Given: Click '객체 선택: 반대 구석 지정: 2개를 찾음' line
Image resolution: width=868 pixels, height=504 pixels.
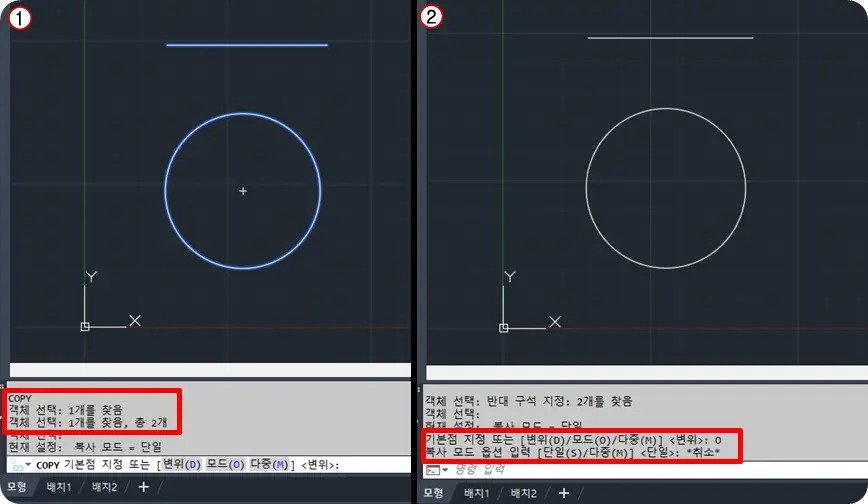Looking at the screenshot, I should [529, 401].
